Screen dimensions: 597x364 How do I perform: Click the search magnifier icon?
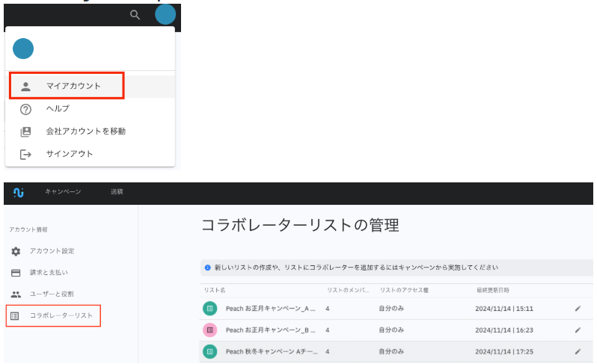click(x=135, y=15)
